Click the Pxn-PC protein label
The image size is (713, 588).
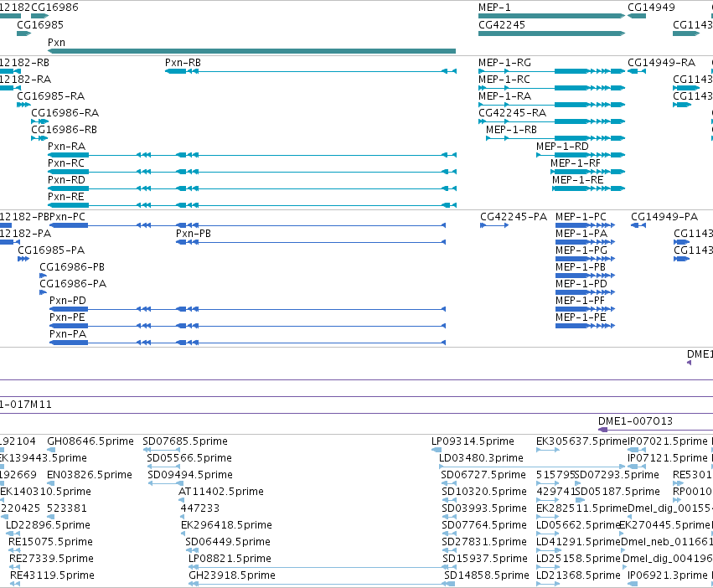(67, 217)
